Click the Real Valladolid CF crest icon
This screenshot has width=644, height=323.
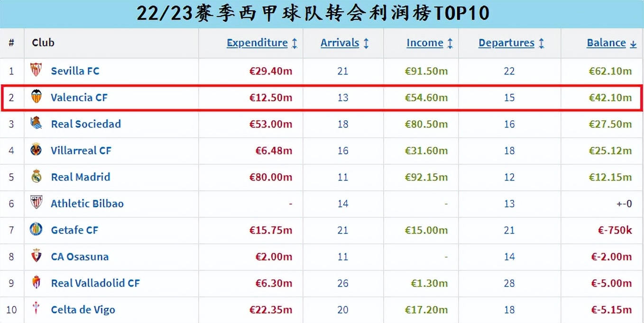point(36,282)
